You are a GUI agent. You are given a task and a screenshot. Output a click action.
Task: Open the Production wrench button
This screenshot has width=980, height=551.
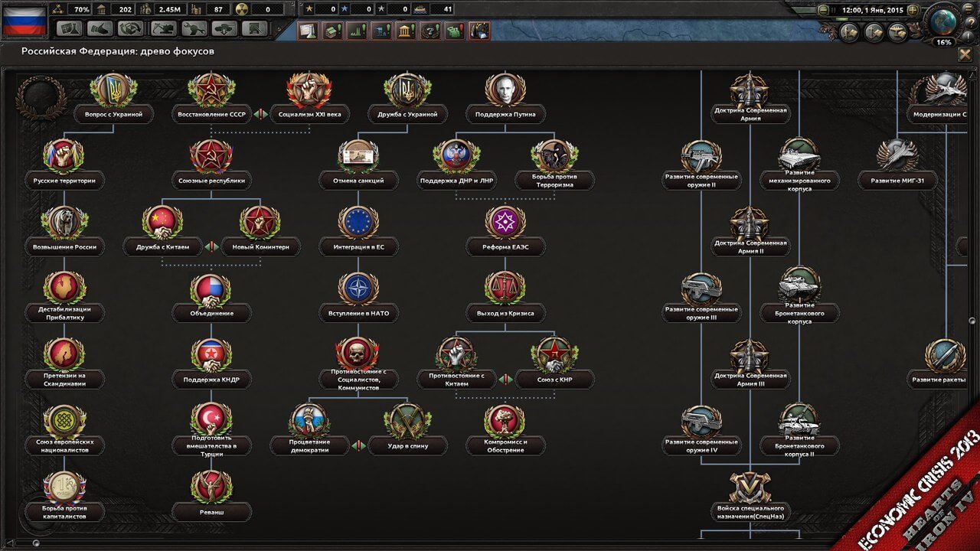(194, 29)
